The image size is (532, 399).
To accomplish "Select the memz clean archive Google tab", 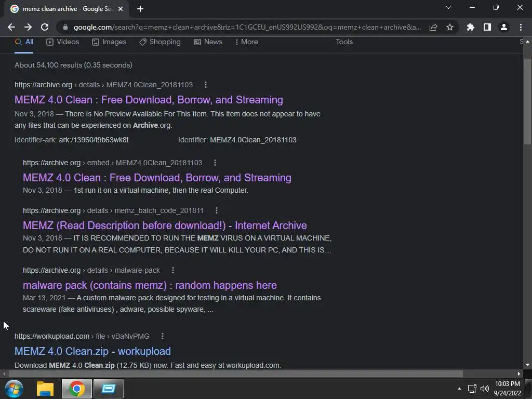I will pos(66,9).
